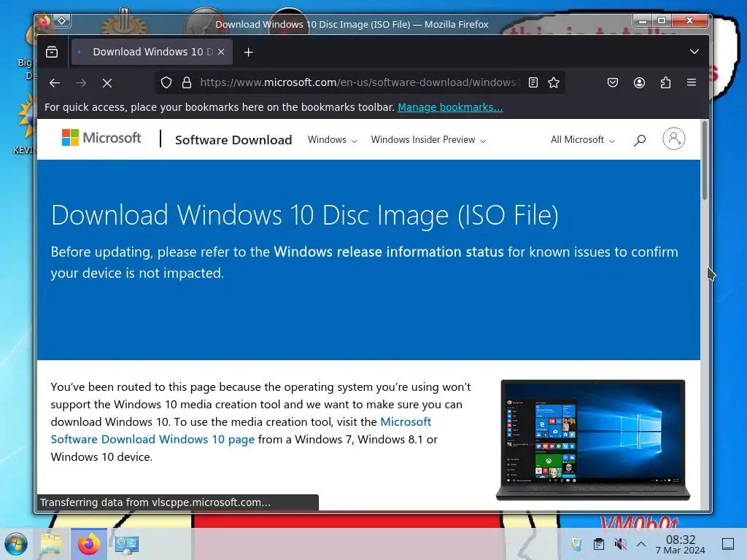Open Save to Pocket icon

[x=613, y=83]
